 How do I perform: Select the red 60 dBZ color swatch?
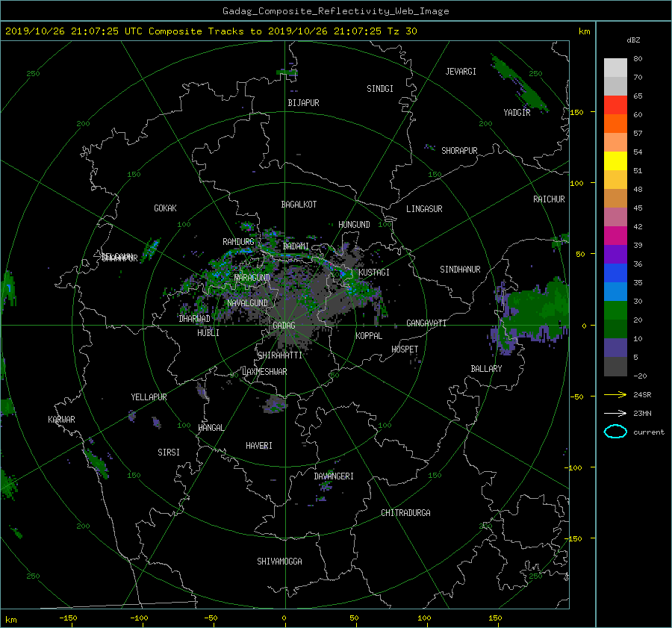click(x=615, y=105)
